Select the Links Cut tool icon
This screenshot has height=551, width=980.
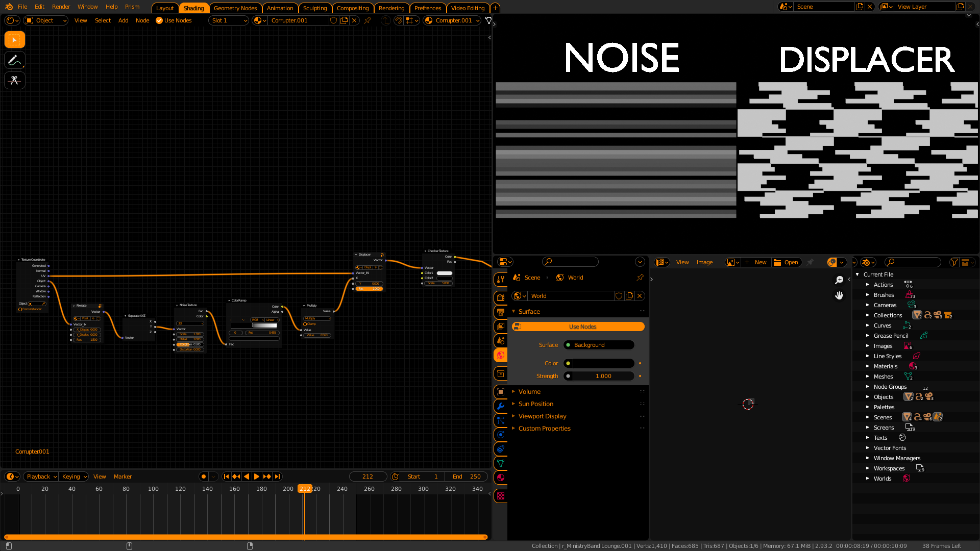(14, 81)
